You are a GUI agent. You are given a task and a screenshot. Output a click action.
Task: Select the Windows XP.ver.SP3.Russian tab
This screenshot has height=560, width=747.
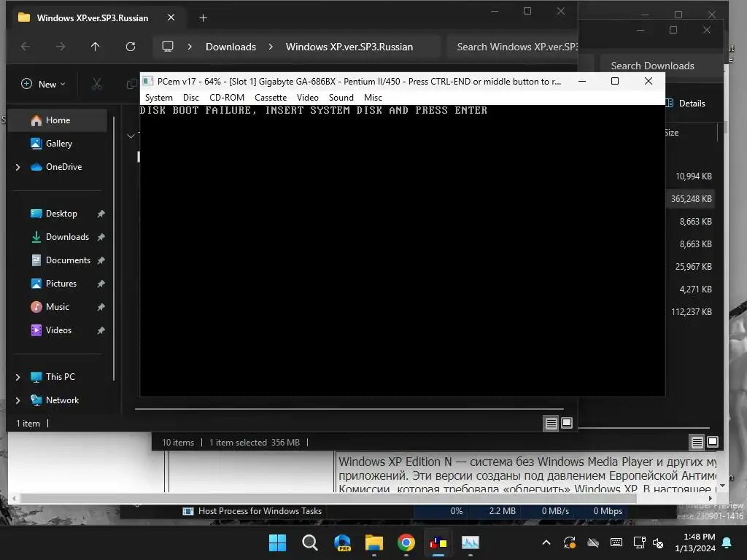[93, 18]
